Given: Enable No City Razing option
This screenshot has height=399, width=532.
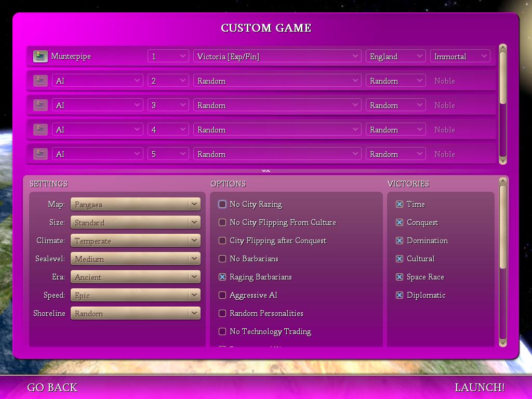Looking at the screenshot, I should (x=222, y=204).
